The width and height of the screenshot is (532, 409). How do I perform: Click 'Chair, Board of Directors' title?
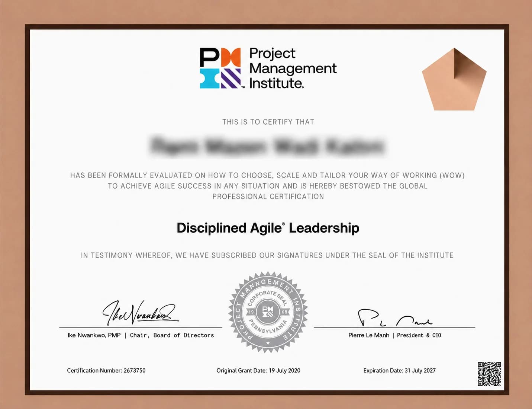pyautogui.click(x=172, y=335)
